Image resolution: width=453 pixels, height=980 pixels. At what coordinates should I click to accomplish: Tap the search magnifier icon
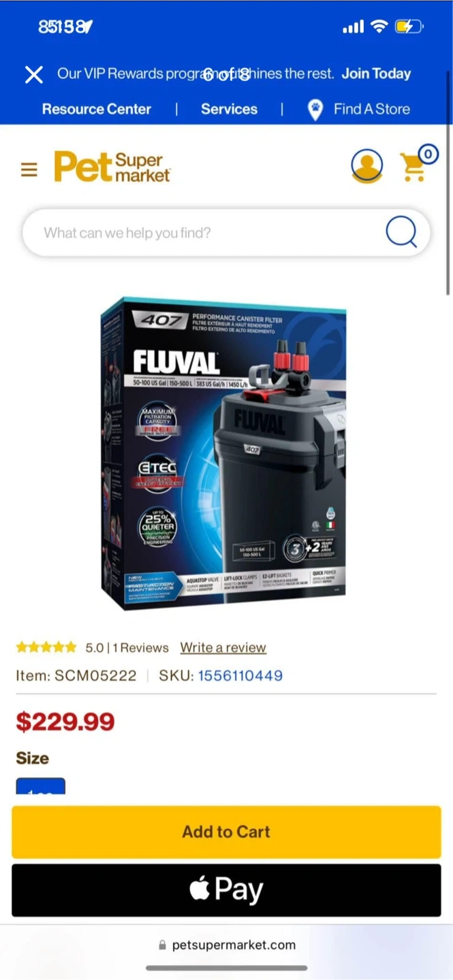[x=401, y=232]
